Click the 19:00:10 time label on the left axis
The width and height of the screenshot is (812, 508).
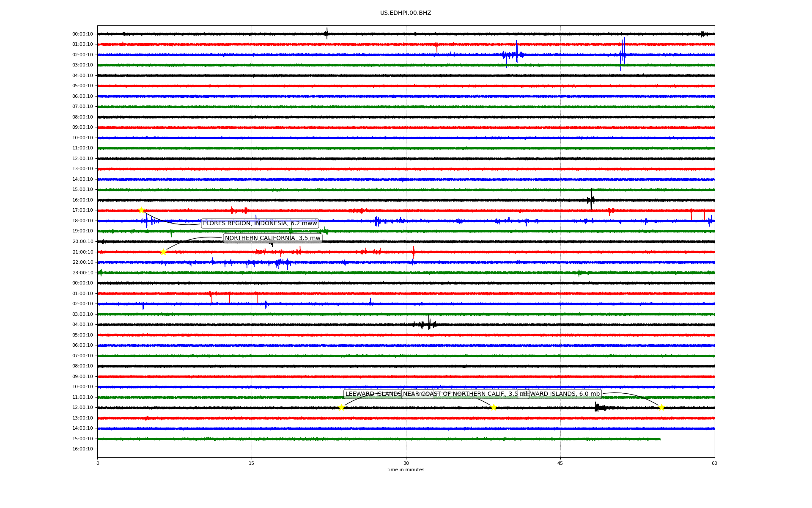coord(82,231)
